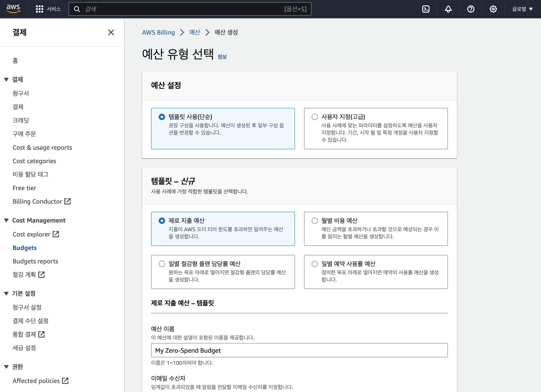Select 일별 예약 사용률 예산 radio
Viewport: 541px width, 392px height.
(315, 264)
